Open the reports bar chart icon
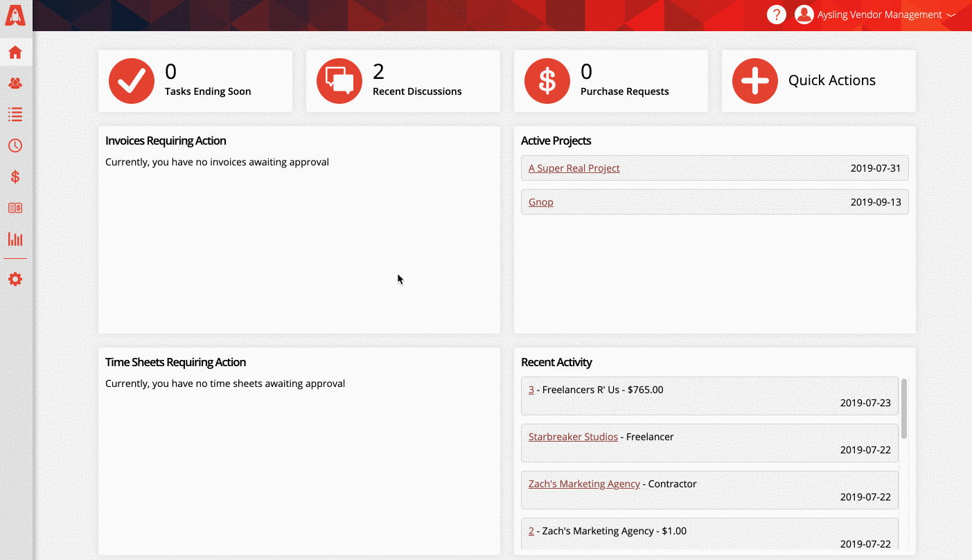This screenshot has height=560, width=972. 15,239
